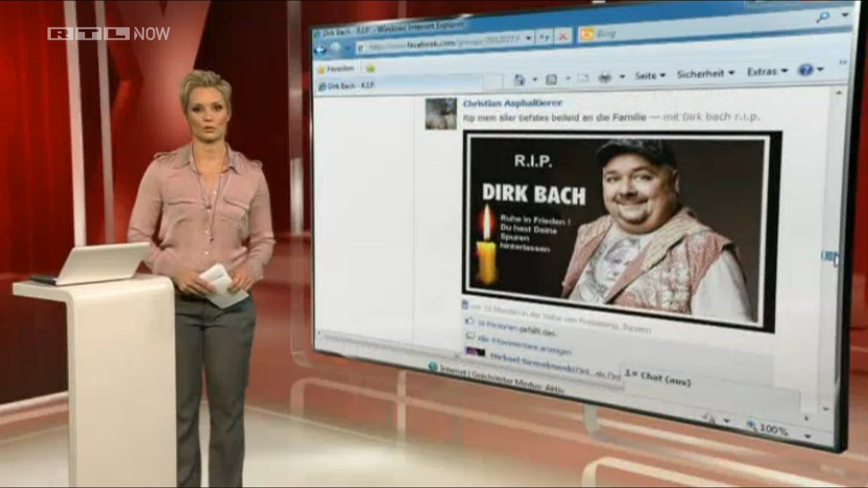Select the 'Dirk Bach - R.I.P.' tab

(x=399, y=83)
